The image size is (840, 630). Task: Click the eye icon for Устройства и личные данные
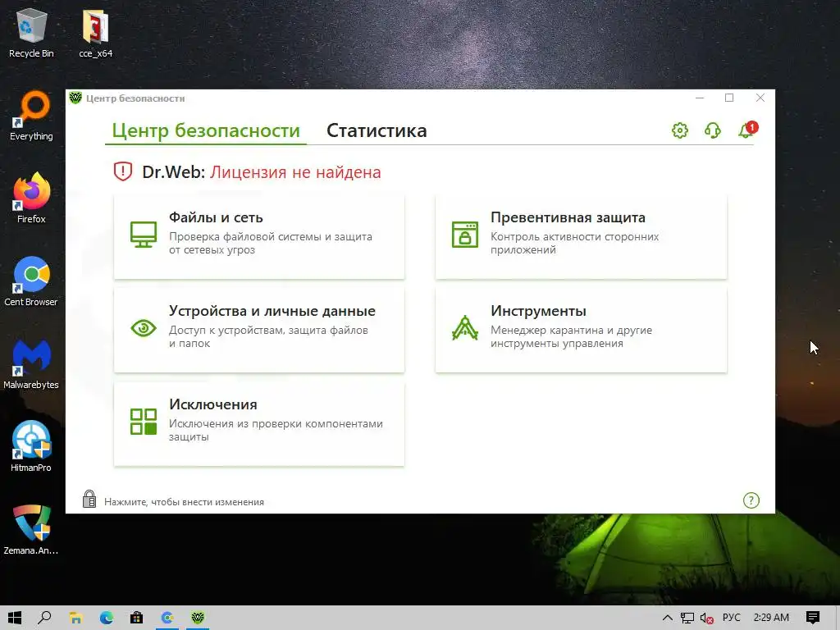tap(144, 328)
